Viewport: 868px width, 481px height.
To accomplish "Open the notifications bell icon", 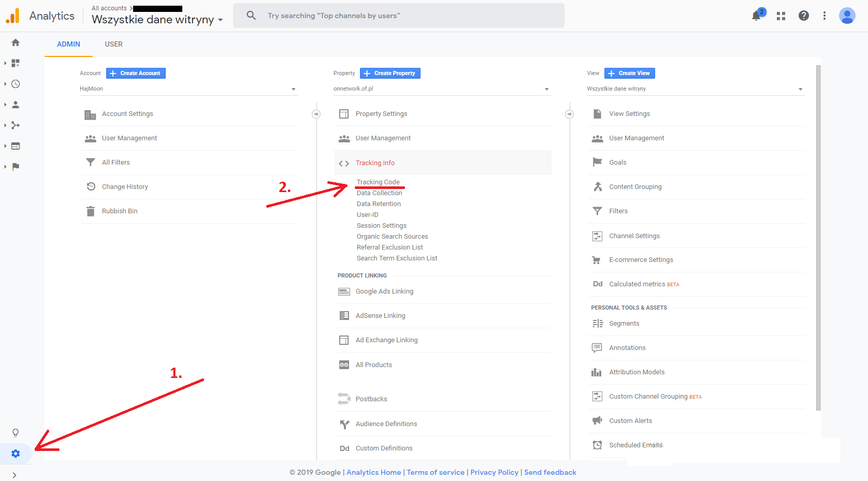I will (756, 16).
